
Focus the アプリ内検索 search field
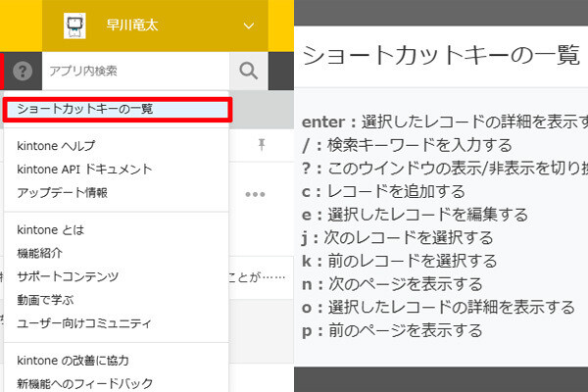(x=136, y=71)
